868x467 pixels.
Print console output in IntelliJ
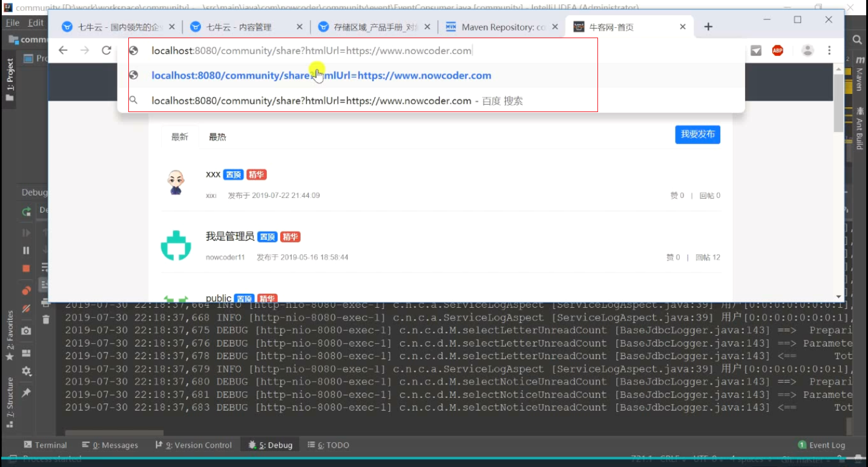click(x=45, y=302)
